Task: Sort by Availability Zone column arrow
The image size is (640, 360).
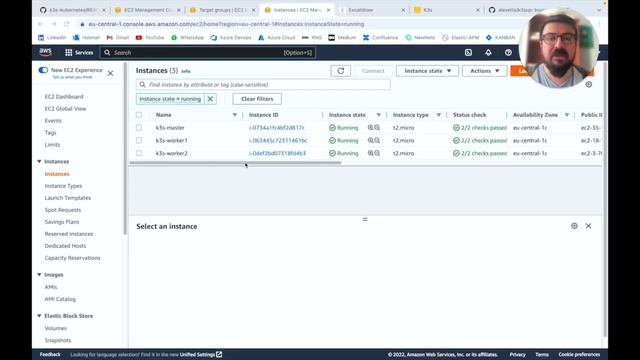Action: coord(567,115)
